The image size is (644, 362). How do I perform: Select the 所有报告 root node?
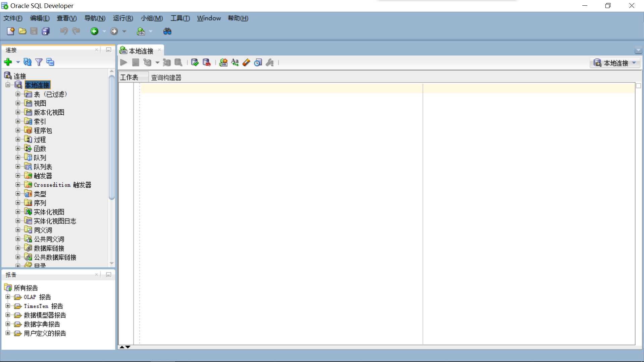click(x=25, y=288)
